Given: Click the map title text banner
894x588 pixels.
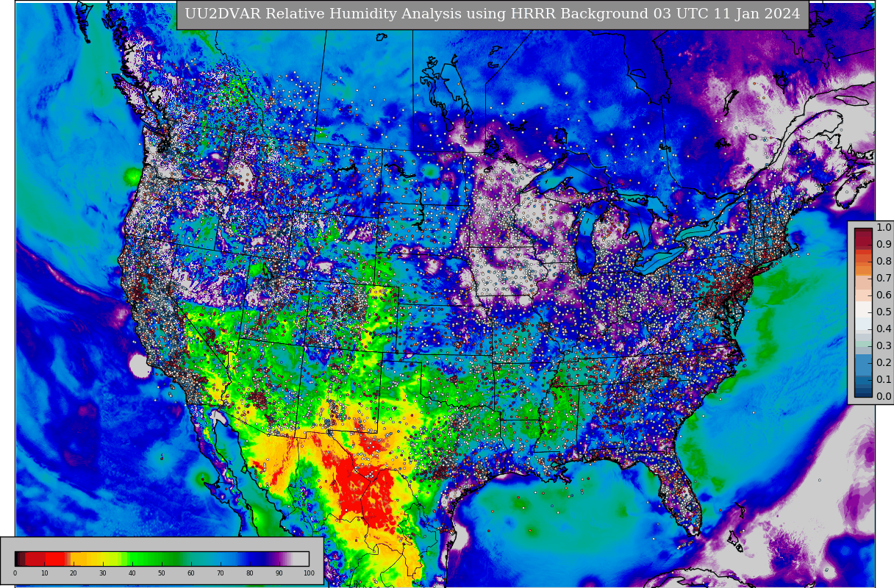Looking at the screenshot, I should (493, 15).
